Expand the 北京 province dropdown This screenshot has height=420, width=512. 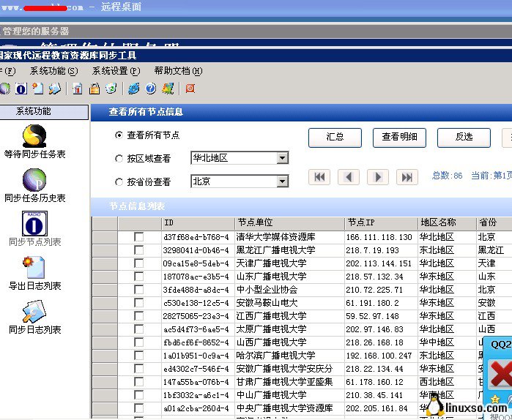(282, 181)
